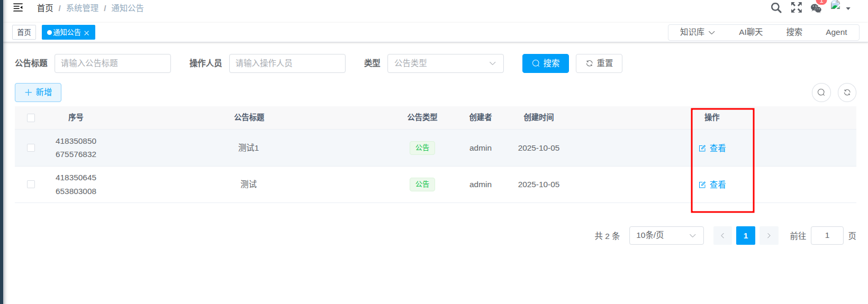The image size is (868, 304).
Task: Open the user avatar dropdown
Action: (840, 7)
